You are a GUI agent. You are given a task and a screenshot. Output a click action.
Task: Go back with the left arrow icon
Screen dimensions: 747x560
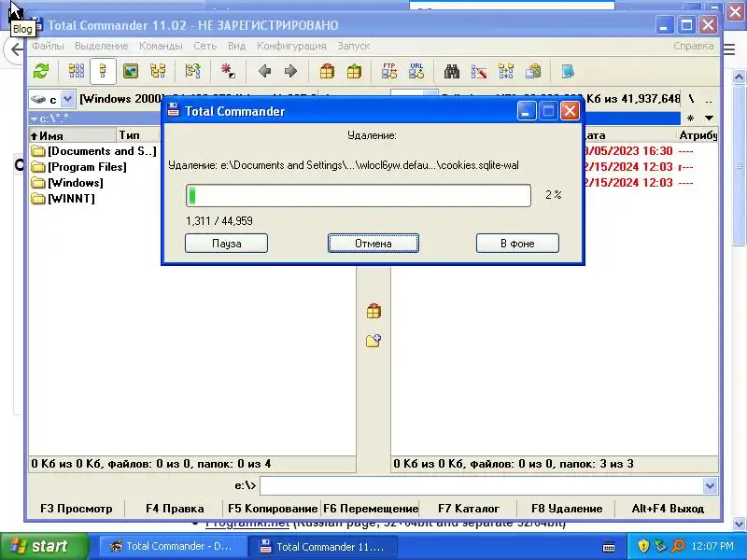tap(264, 72)
